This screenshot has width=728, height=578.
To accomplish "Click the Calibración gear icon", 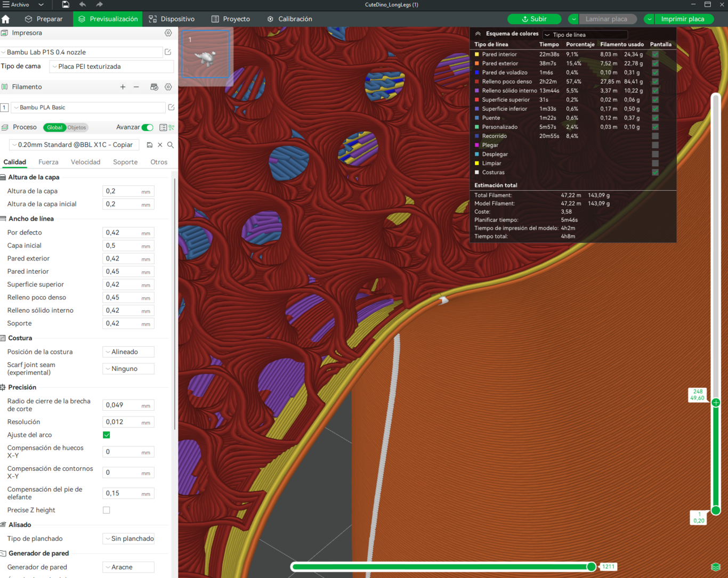I will pos(270,19).
